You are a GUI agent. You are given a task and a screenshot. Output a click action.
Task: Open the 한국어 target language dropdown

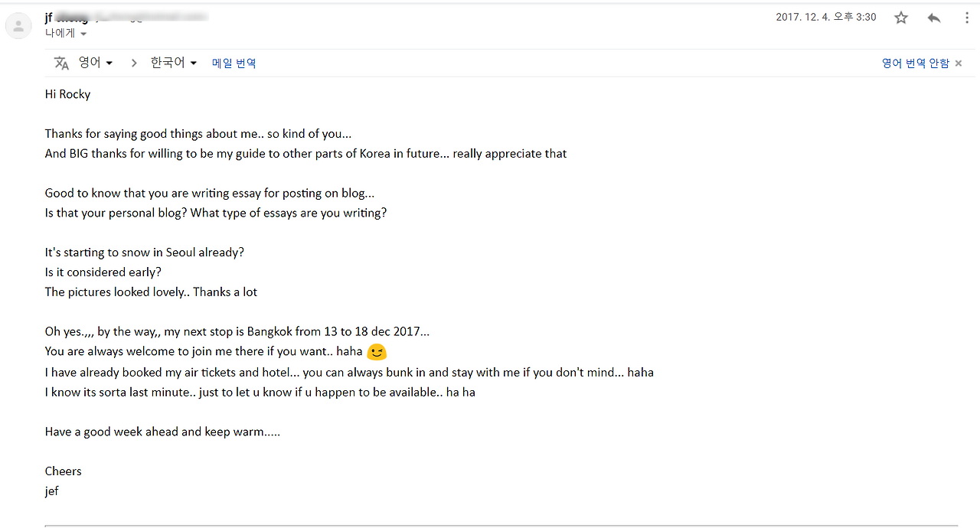173,63
